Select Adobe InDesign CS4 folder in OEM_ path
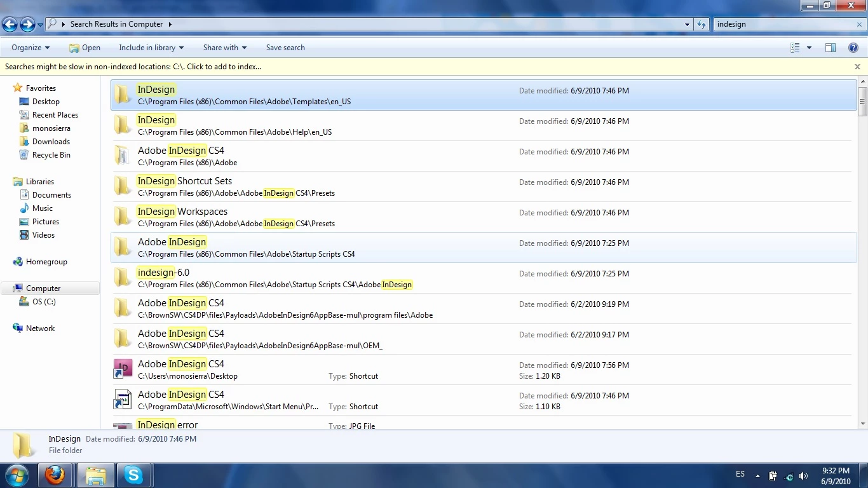Viewport: 868px width, 488px height. coord(484,339)
